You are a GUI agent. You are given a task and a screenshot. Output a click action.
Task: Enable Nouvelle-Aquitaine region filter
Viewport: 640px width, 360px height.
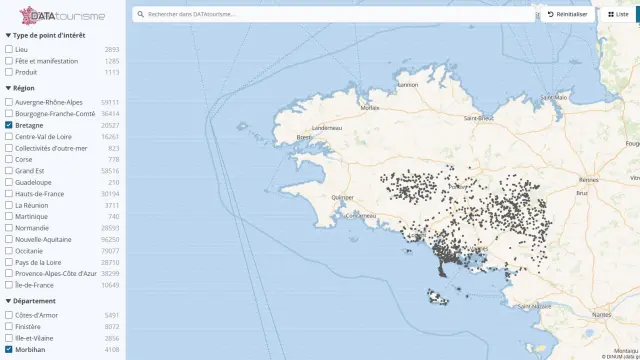(x=9, y=239)
